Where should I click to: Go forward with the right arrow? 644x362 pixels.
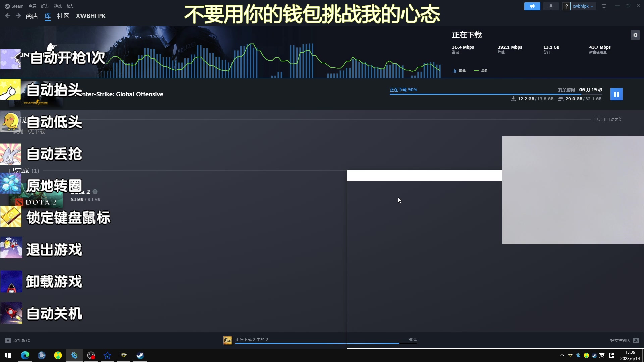[18, 16]
